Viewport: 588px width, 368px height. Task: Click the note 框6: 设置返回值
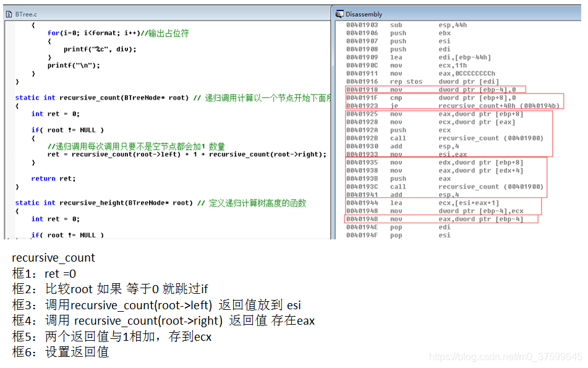(x=61, y=352)
